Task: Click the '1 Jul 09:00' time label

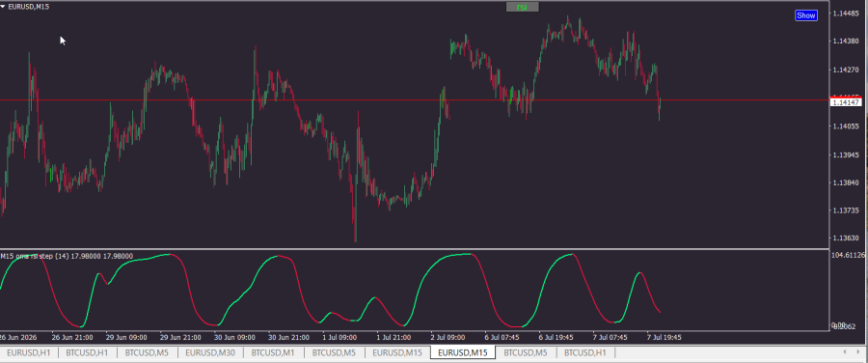Action: coord(339,337)
